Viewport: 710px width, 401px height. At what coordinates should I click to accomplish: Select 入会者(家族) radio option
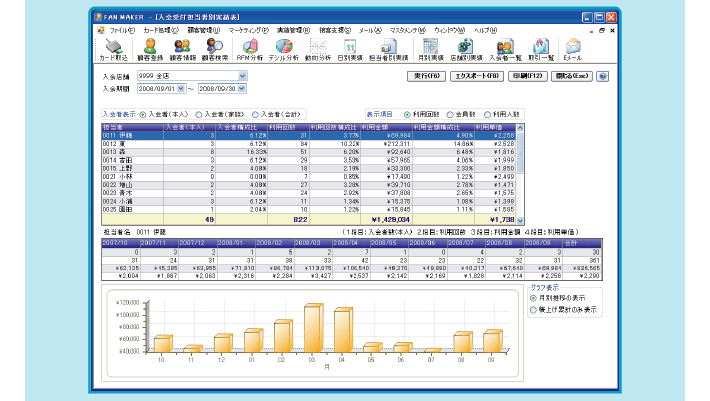coord(198,115)
